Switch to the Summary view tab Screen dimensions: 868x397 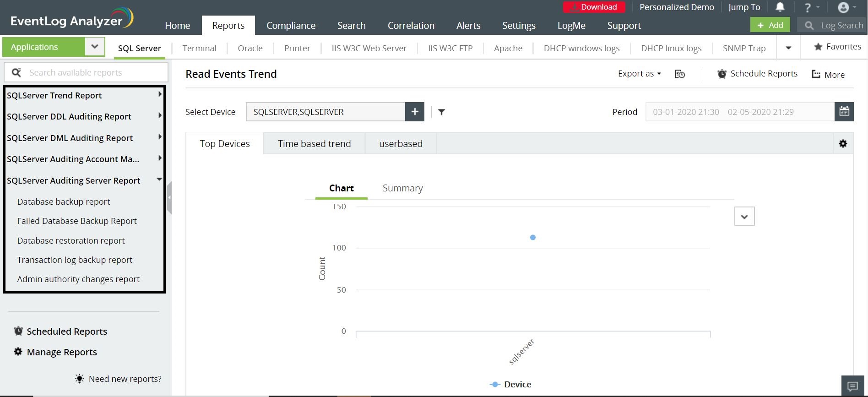(x=402, y=188)
